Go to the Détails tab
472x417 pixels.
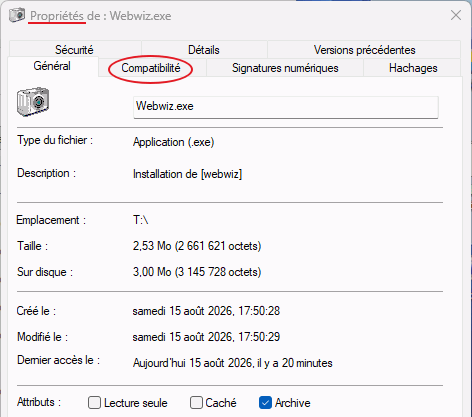tap(204, 50)
